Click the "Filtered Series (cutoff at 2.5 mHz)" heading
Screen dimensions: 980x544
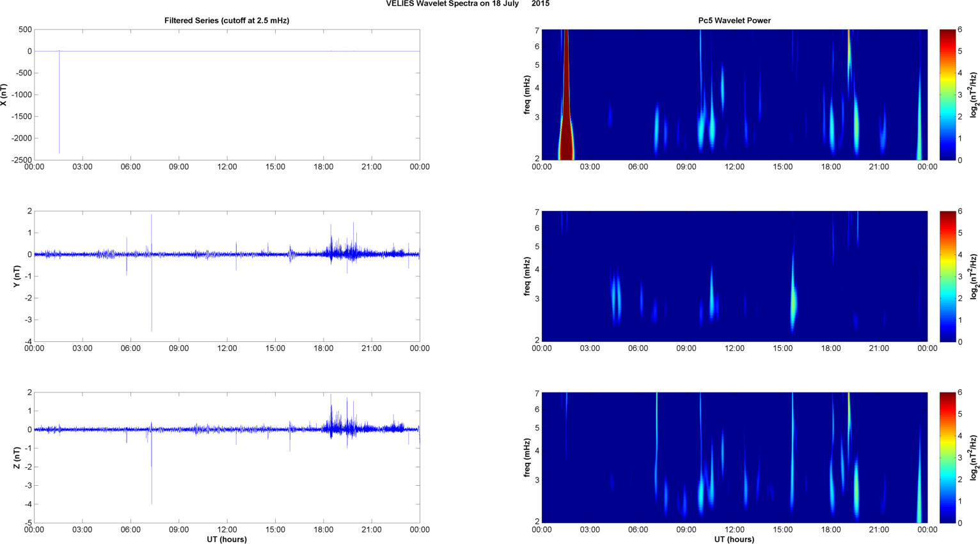pyautogui.click(x=226, y=20)
